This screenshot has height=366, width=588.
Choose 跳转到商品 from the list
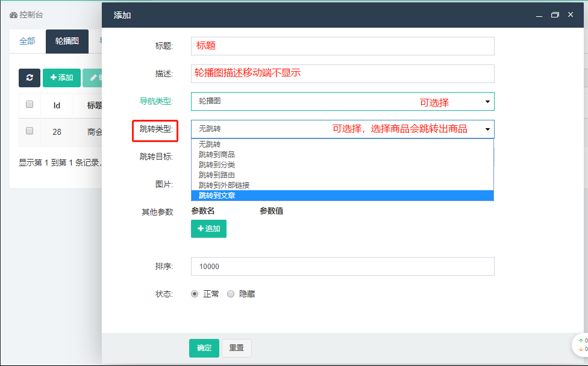(217, 155)
